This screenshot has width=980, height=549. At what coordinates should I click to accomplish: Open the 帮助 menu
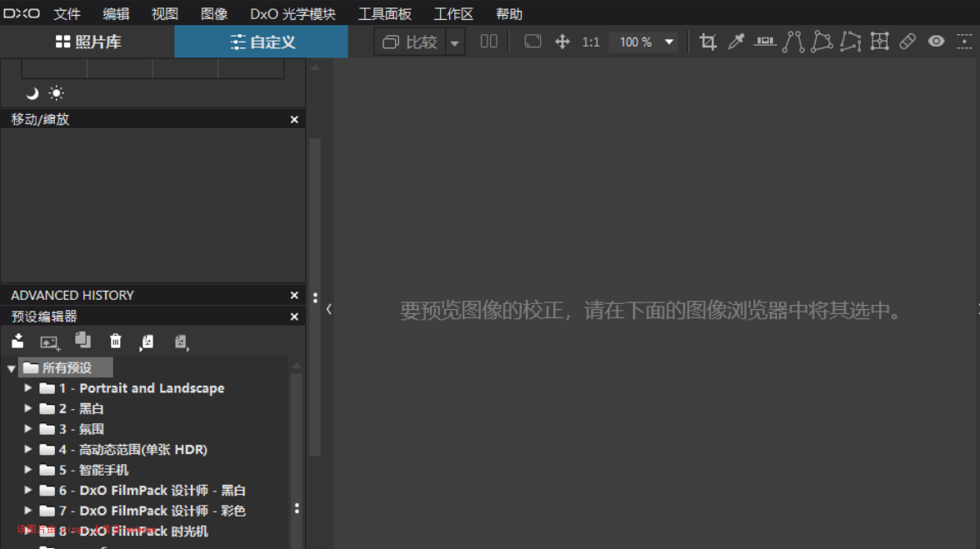(508, 13)
